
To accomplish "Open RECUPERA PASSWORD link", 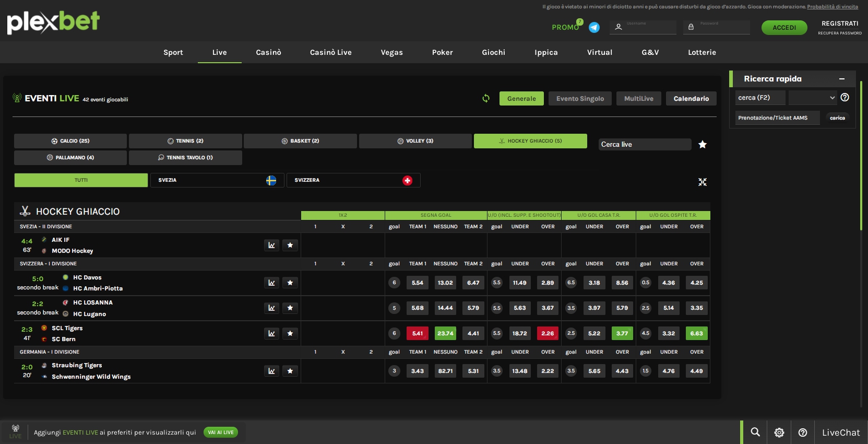I will pyautogui.click(x=840, y=33).
